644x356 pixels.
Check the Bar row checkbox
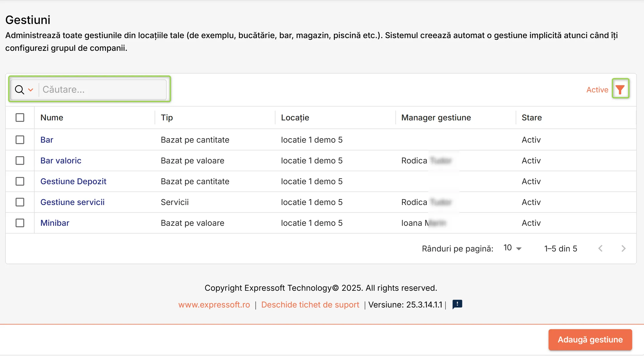click(20, 140)
